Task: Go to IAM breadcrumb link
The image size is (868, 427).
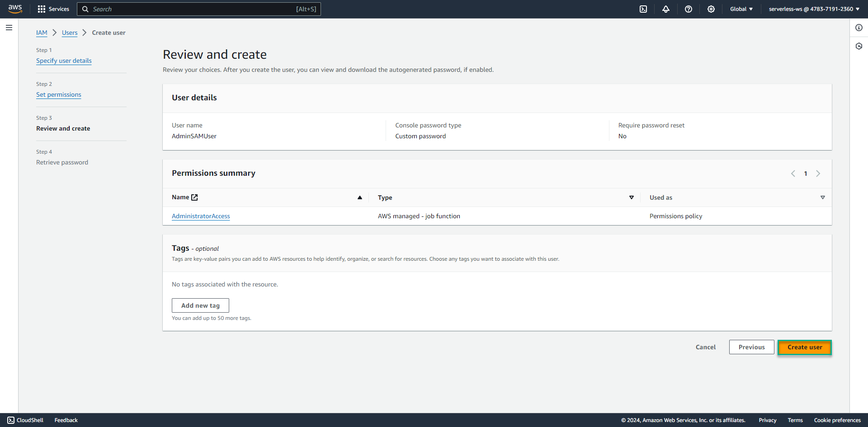Action: (42, 33)
